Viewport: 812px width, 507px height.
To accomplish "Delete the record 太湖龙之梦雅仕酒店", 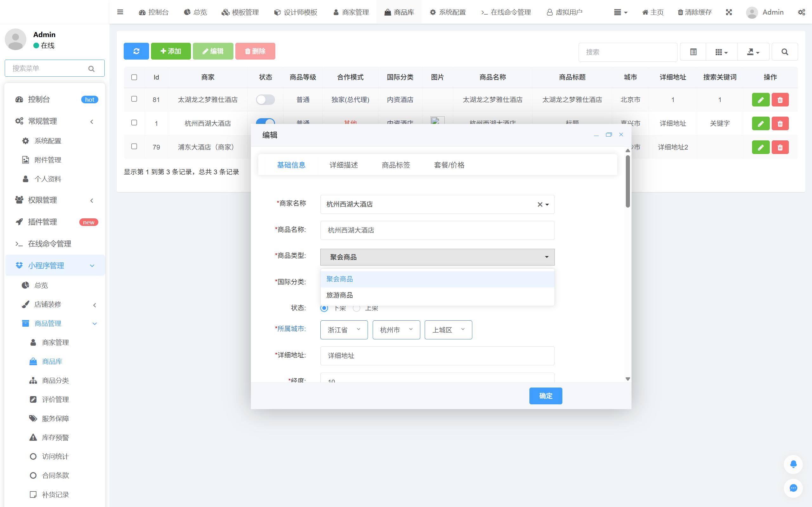I will [780, 99].
